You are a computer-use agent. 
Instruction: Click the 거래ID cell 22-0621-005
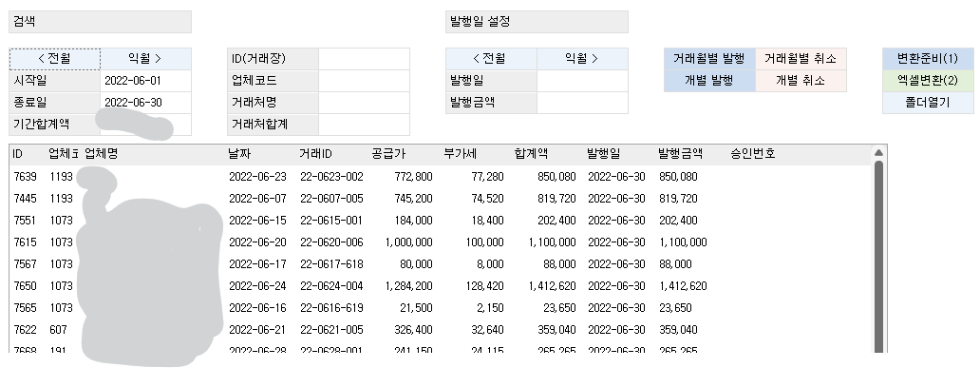(331, 330)
